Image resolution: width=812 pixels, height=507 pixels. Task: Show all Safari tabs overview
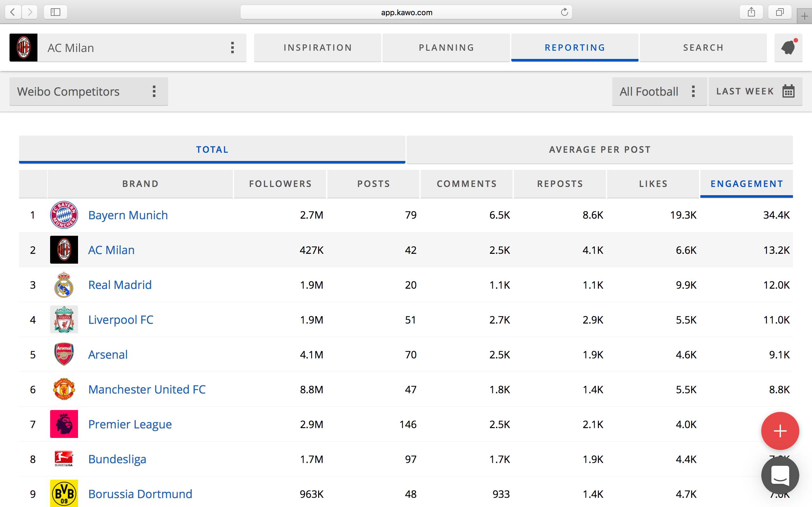[780, 12]
